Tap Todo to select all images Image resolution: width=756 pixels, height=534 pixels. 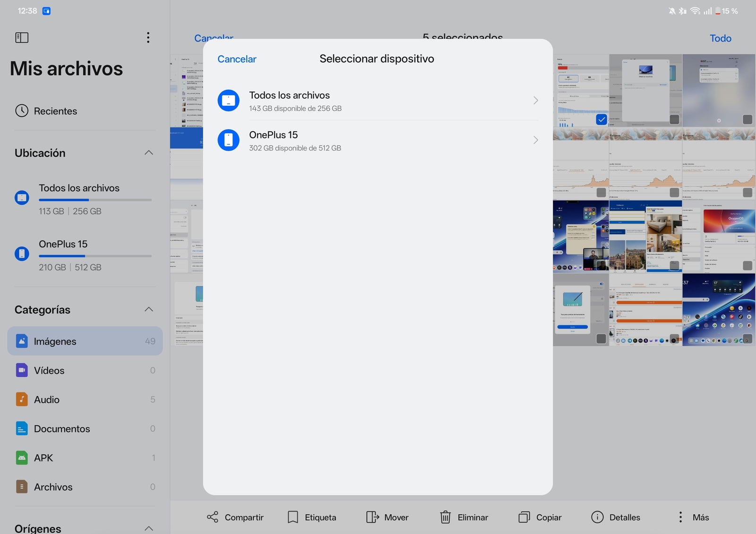pyautogui.click(x=720, y=38)
